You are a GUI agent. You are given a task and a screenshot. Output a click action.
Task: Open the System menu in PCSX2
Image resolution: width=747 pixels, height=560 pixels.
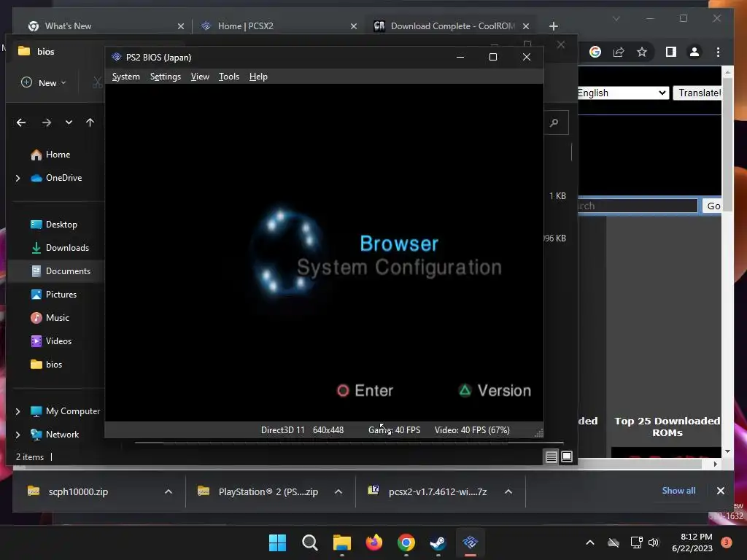(x=125, y=77)
